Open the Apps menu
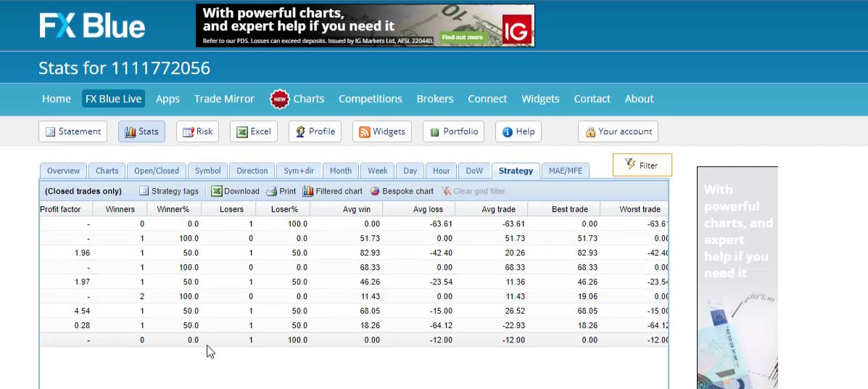This screenshot has width=868, height=389. [168, 99]
